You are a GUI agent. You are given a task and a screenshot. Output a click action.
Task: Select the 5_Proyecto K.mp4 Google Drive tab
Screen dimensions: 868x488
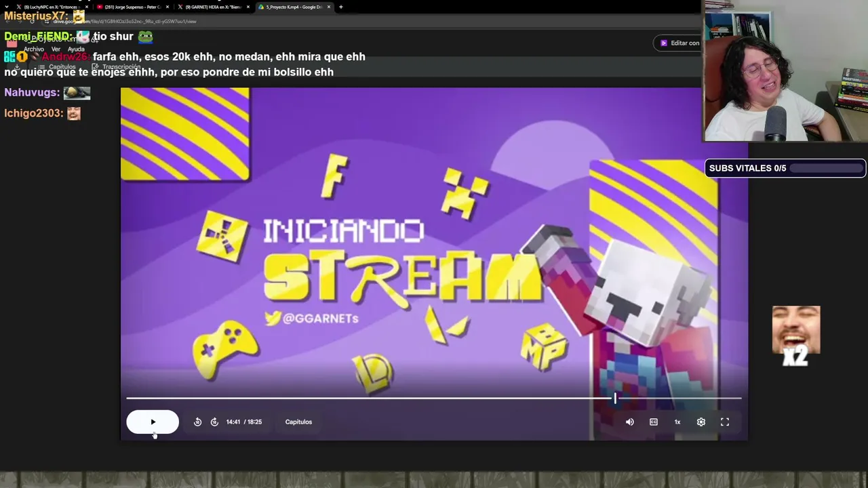tap(294, 7)
